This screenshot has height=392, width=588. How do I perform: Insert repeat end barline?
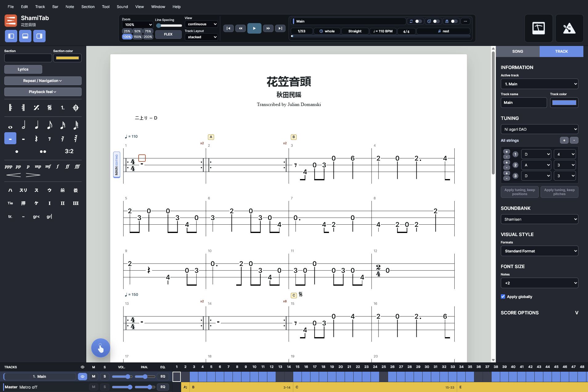23,108
